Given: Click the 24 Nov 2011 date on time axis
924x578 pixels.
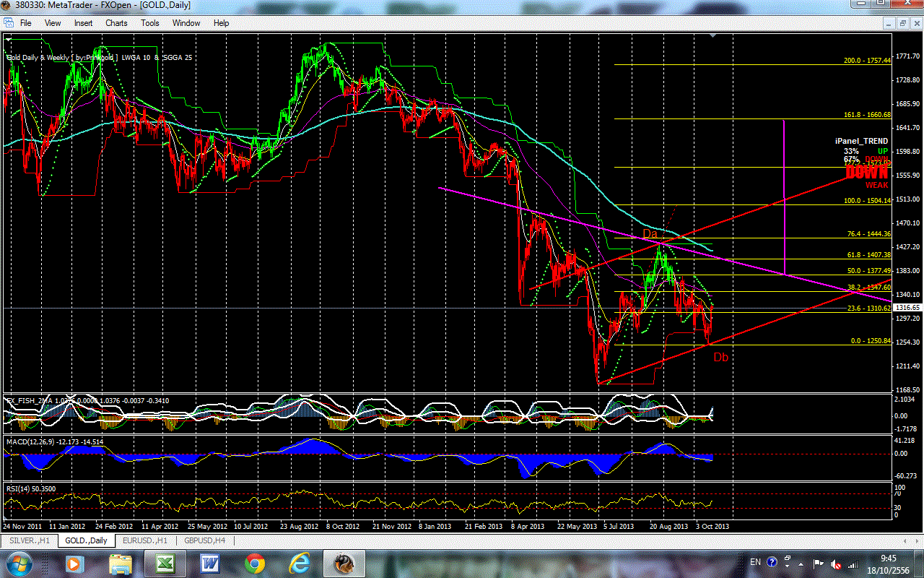Looking at the screenshot, I should [23, 526].
